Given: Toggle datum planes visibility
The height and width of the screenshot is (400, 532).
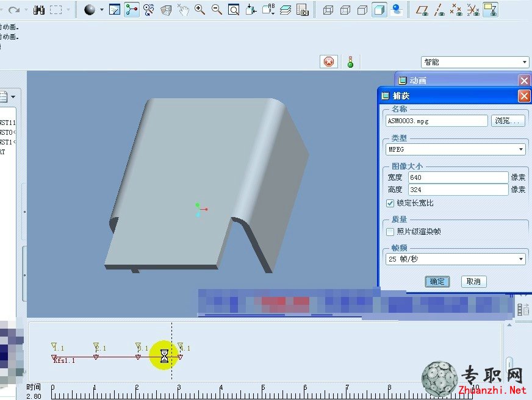Looking at the screenshot, I should point(422,10).
